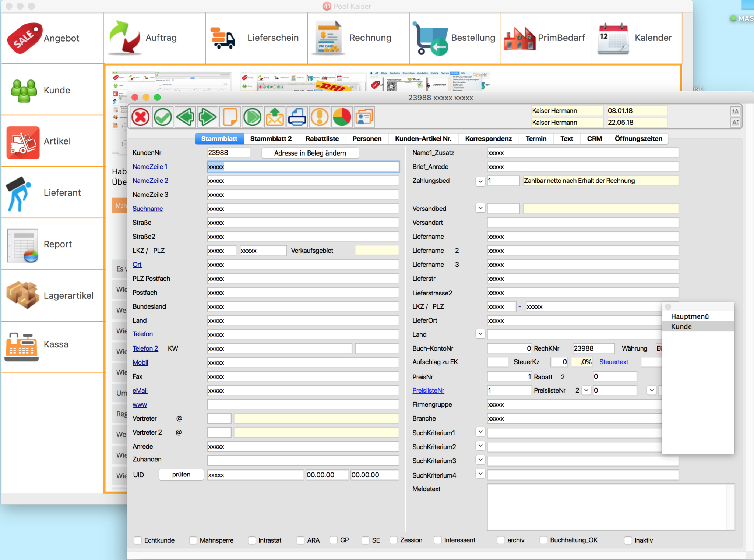Click the red cancel X toolbar icon
The image size is (754, 560).
140,117
